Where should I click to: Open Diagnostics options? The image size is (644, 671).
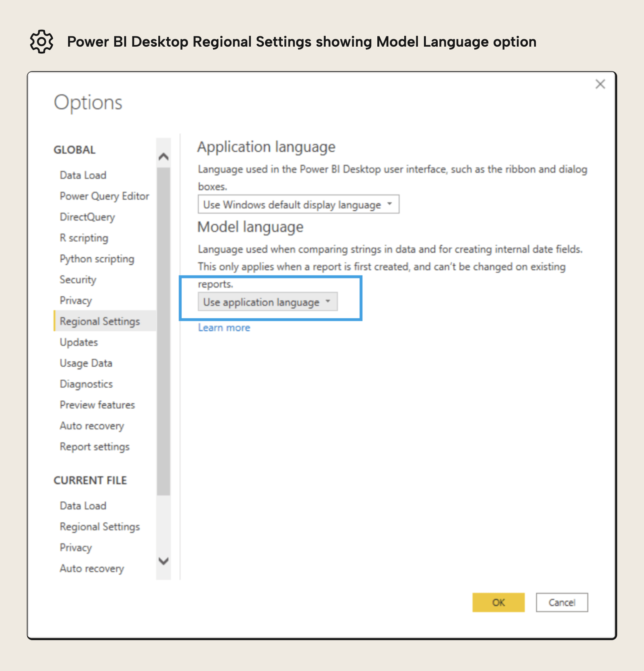tap(86, 384)
